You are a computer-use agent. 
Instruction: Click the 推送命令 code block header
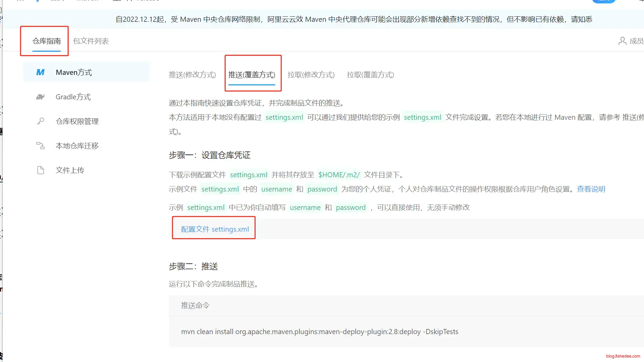[x=195, y=306]
